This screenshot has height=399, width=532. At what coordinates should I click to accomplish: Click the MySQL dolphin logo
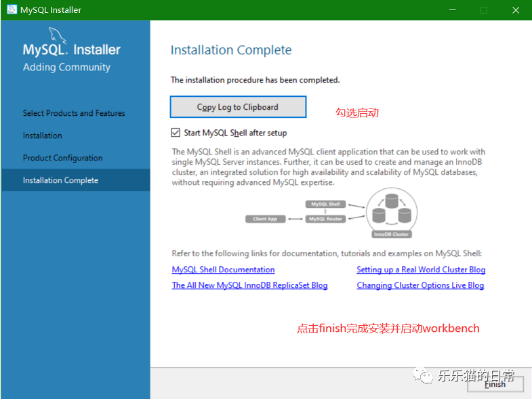click(58, 35)
